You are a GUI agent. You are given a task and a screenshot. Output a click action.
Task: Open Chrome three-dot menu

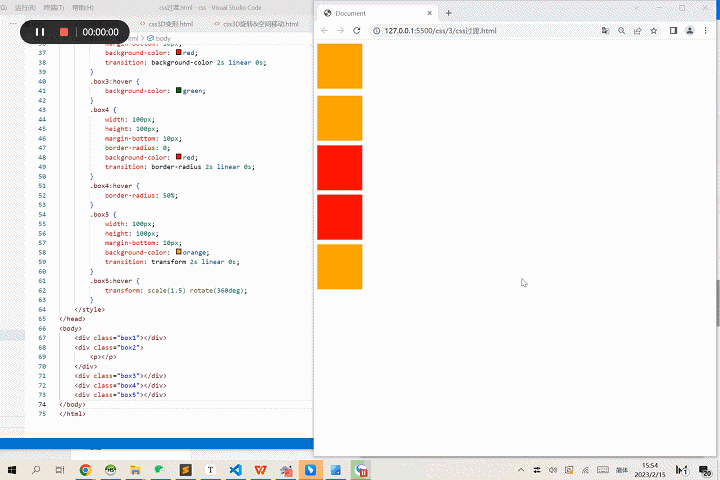pyautogui.click(x=706, y=31)
